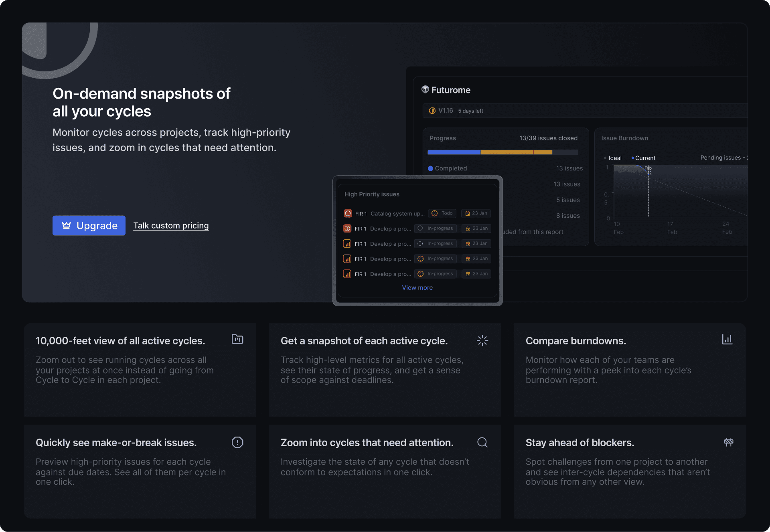The image size is (770, 532).
Task: Toggle the Ideal legend in Issue Burndown
Action: (613, 158)
